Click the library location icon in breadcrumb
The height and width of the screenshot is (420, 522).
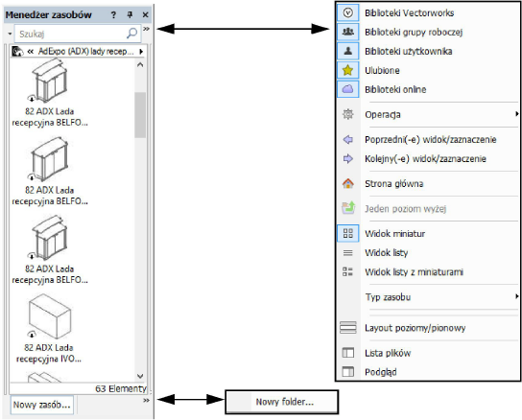pos(17,51)
